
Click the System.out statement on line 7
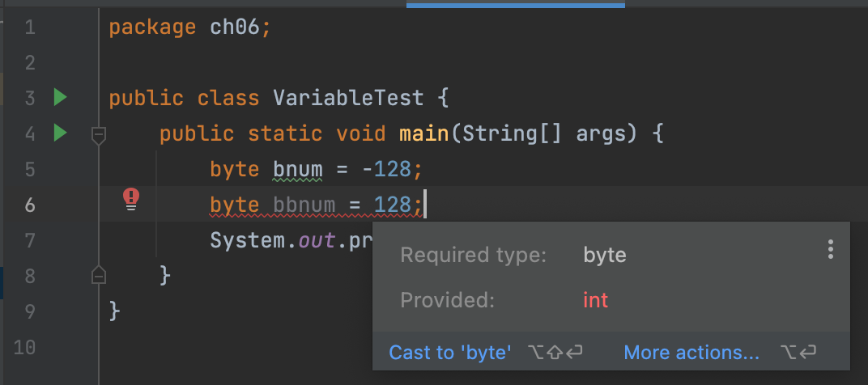[291, 241]
